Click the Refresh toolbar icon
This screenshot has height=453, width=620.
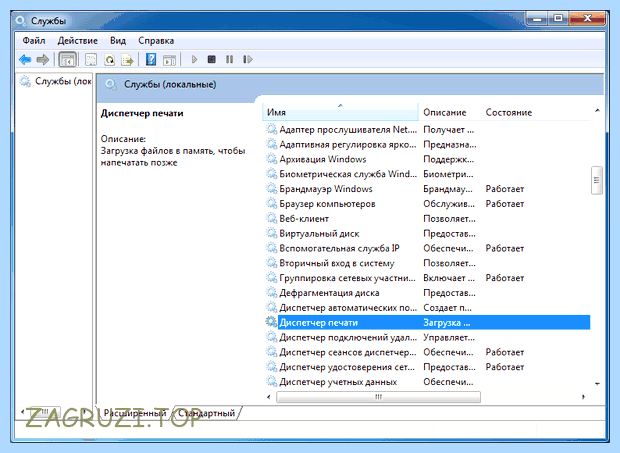tap(109, 60)
